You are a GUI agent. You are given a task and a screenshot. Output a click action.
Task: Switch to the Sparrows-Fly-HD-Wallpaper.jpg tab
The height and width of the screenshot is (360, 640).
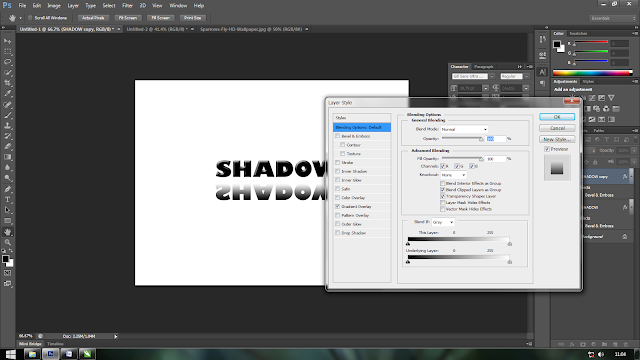(251, 29)
